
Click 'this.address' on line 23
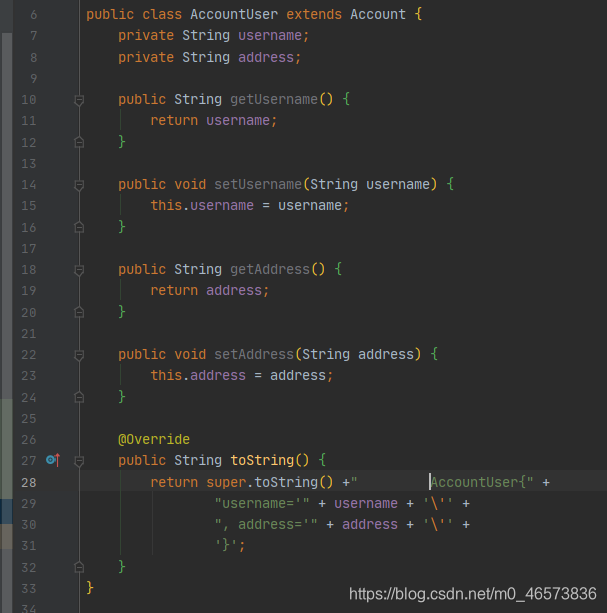point(198,375)
